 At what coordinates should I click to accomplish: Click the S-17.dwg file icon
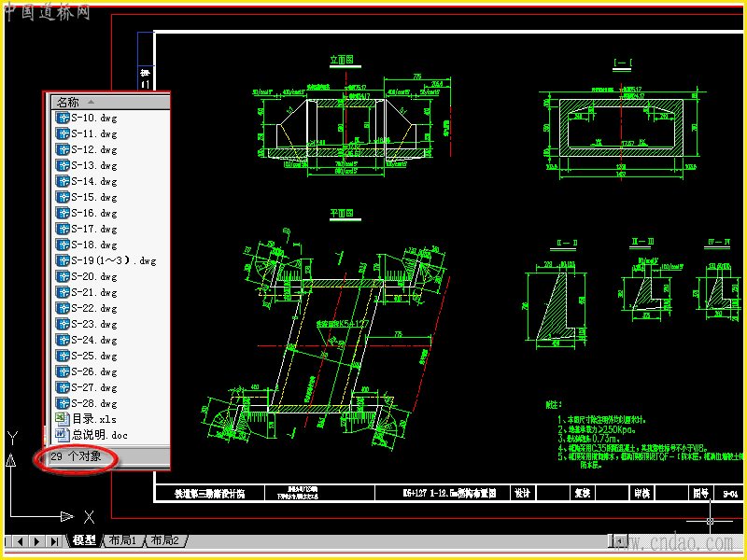tap(63, 229)
